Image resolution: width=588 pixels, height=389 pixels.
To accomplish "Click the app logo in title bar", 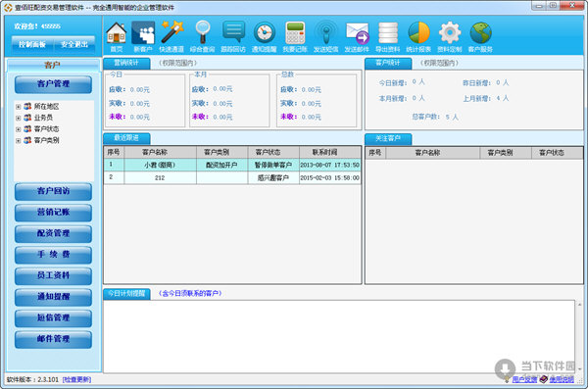I will (x=8, y=8).
